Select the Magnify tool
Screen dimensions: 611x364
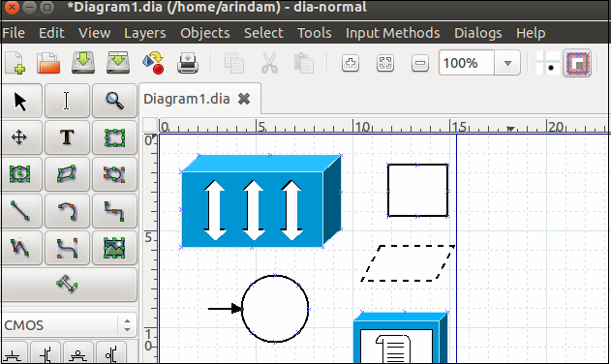[114, 101]
